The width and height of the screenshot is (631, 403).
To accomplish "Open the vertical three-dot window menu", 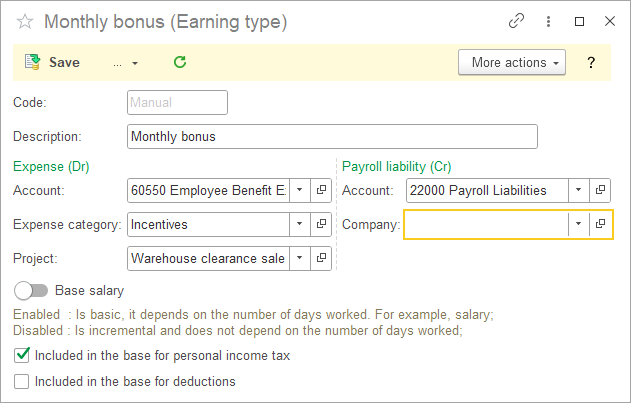I will (x=548, y=21).
